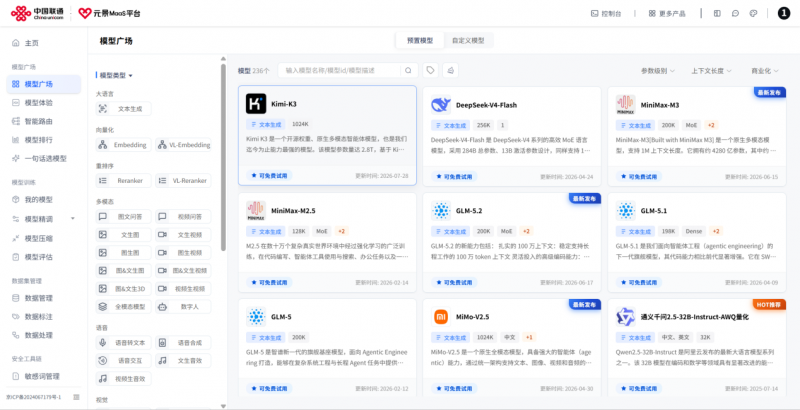Screen dimensions: 800x410
Task: Click +2 tag on MiniMax-M3 card
Action: click(x=711, y=125)
